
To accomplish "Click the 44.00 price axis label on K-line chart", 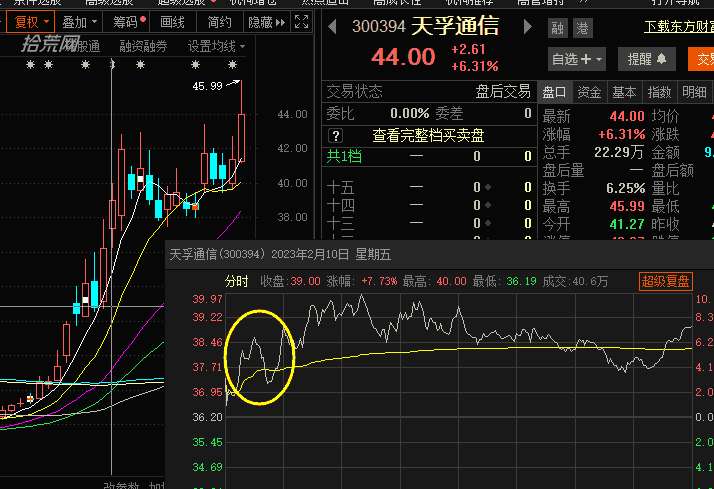I will pos(292,114).
